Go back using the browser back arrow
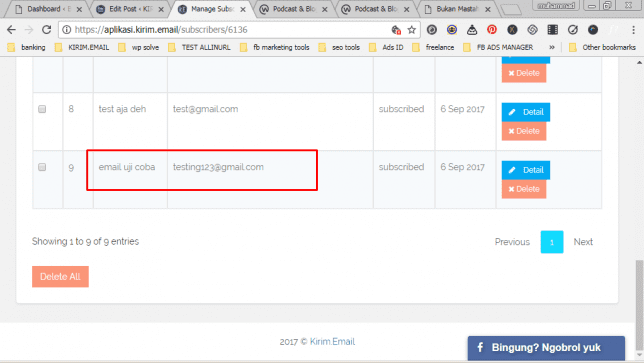Image resolution: width=644 pixels, height=363 pixels. [x=12, y=30]
